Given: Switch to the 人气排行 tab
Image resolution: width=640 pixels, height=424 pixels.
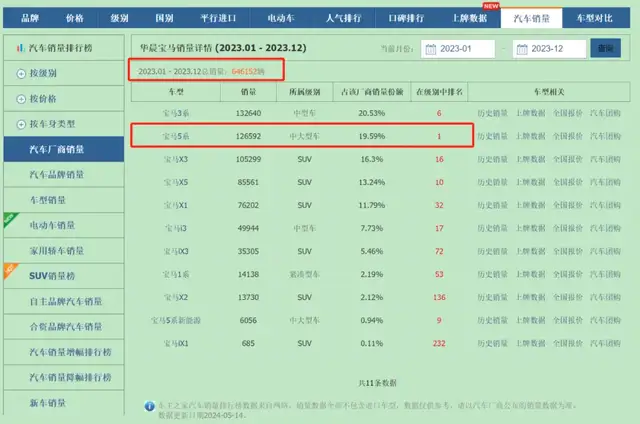Looking at the screenshot, I should (x=344, y=18).
